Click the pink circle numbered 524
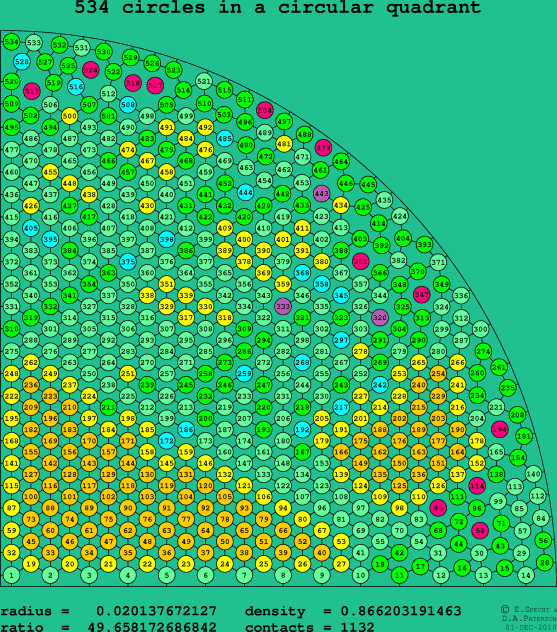This screenshot has width=557, height=632. 91,70
